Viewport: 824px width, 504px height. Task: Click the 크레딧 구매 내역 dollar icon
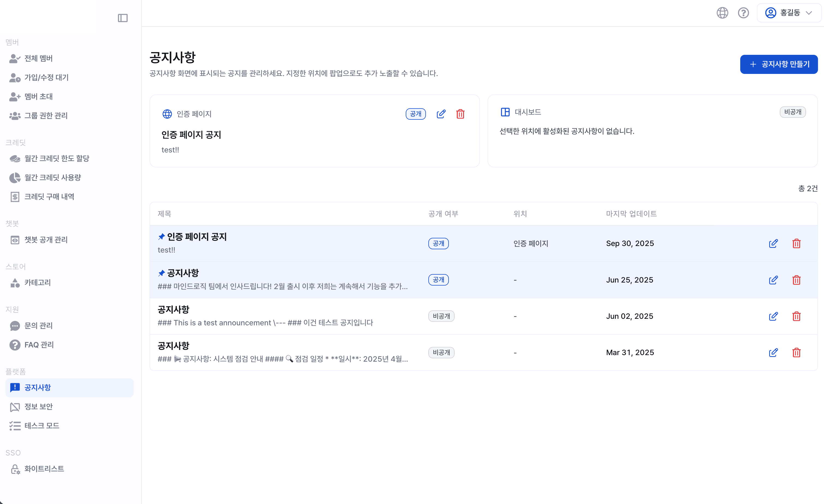(x=14, y=197)
